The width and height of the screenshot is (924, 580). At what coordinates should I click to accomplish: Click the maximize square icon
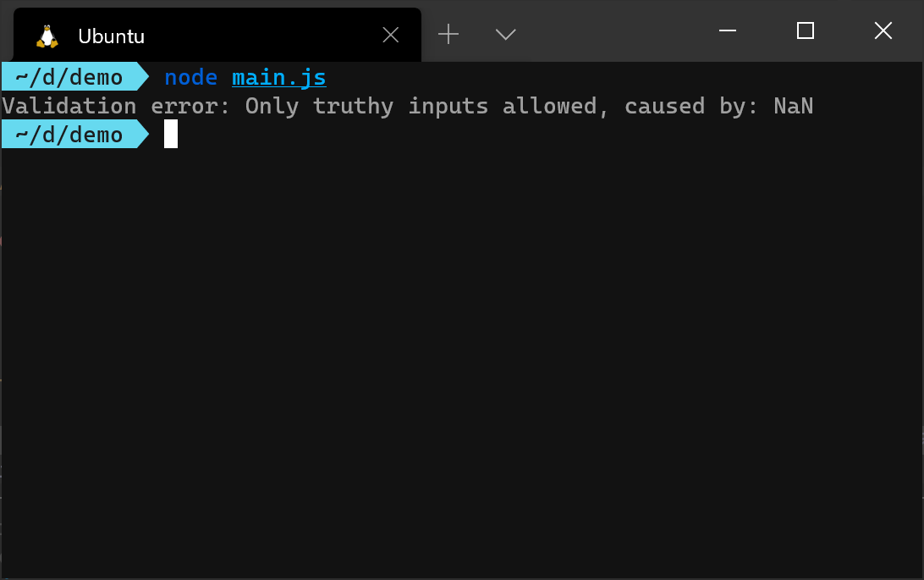point(804,31)
